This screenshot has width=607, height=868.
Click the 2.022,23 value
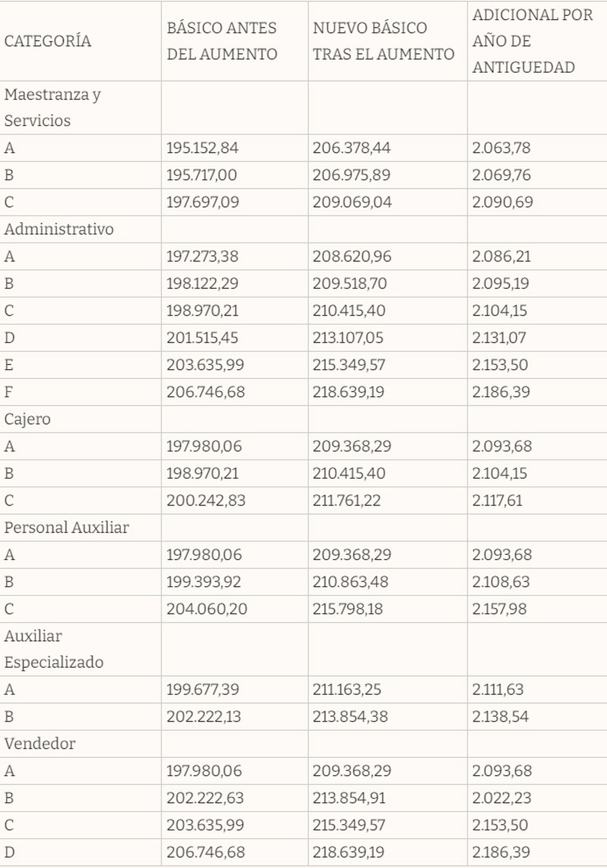501,798
